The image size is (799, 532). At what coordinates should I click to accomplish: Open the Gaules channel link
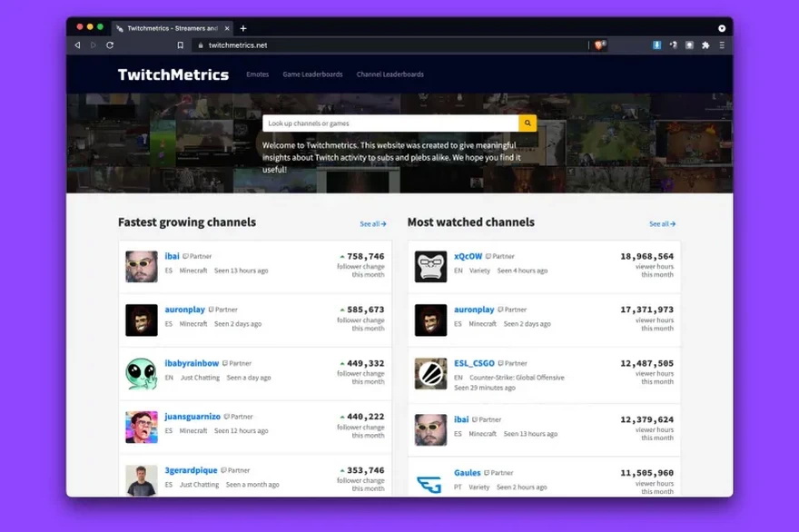pyautogui.click(x=468, y=472)
